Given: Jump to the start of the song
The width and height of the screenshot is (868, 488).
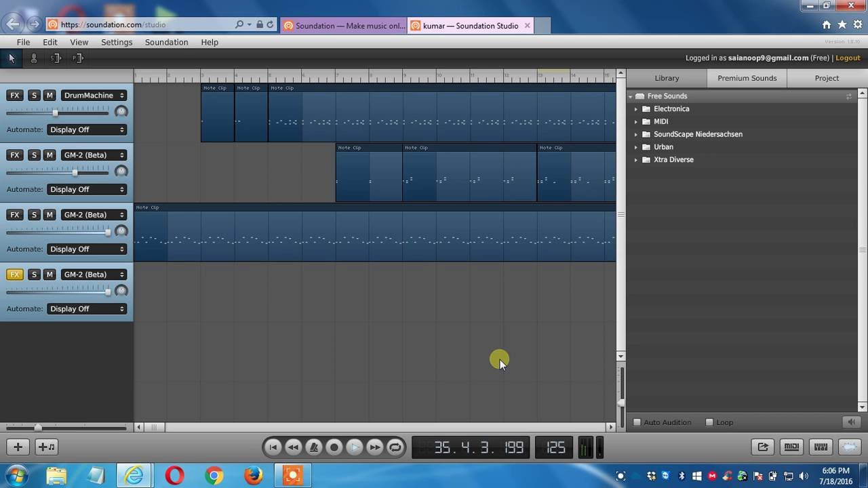Looking at the screenshot, I should (273, 447).
